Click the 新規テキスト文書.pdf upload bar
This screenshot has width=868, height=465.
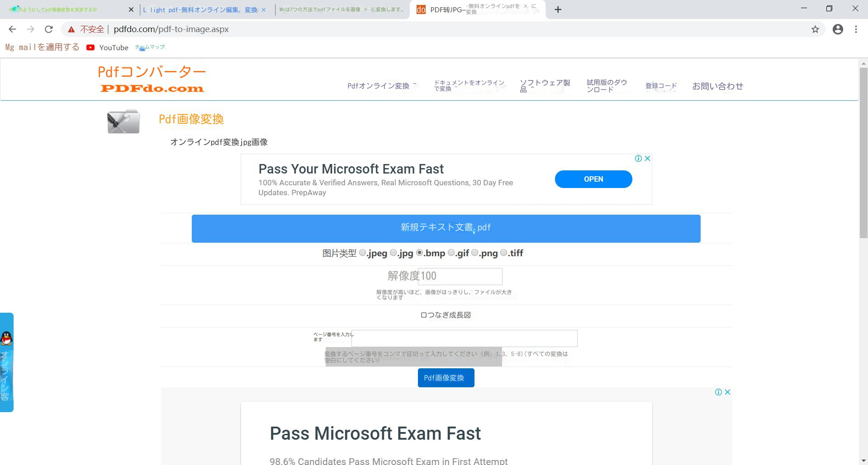coord(446,229)
